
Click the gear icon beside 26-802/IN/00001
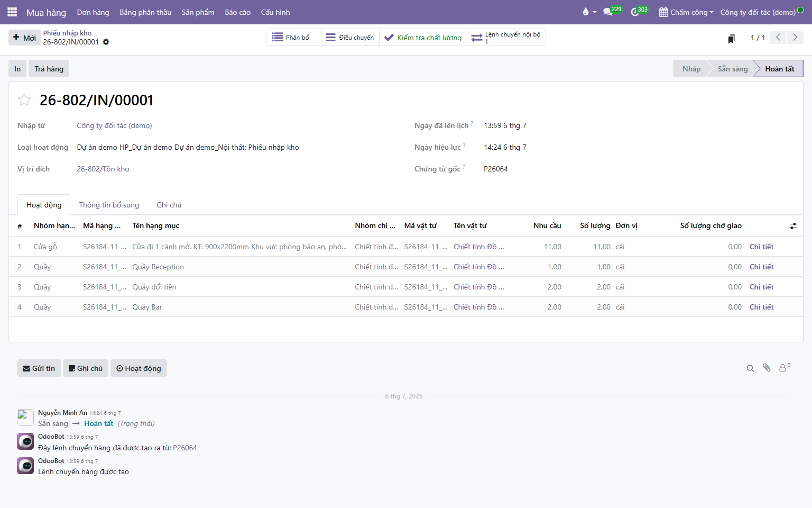tap(106, 42)
